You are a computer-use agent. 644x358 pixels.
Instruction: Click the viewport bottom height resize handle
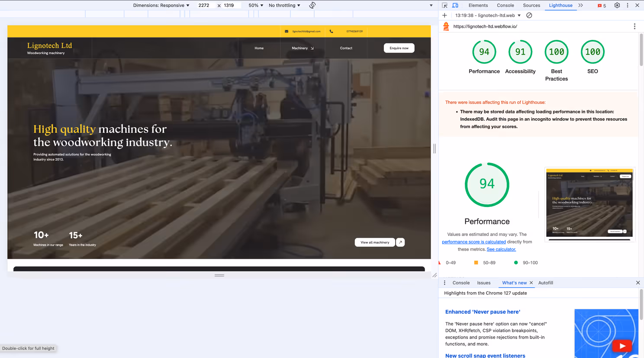click(219, 275)
